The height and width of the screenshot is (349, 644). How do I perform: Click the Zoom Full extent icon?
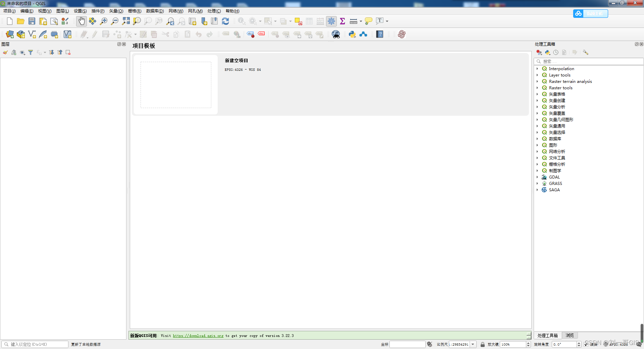[x=126, y=21]
